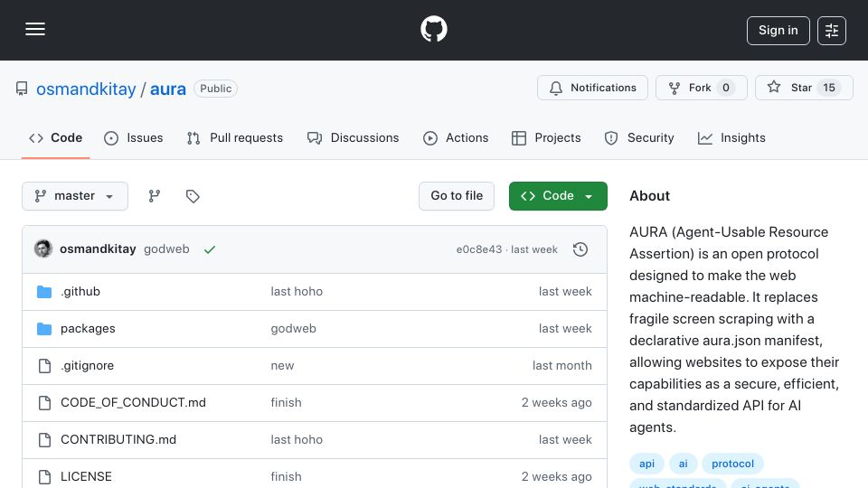Open 'last hoho' commit on .github row
This screenshot has height=488, width=868.
297,292
